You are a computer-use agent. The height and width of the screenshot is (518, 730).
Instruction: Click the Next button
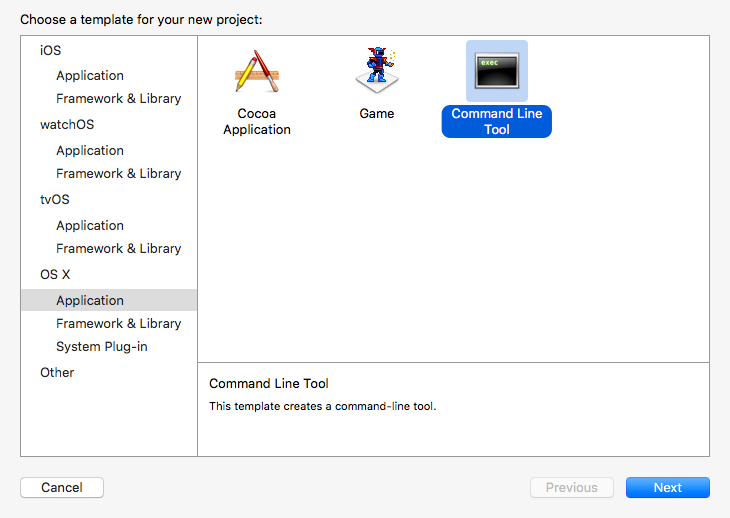pos(668,487)
